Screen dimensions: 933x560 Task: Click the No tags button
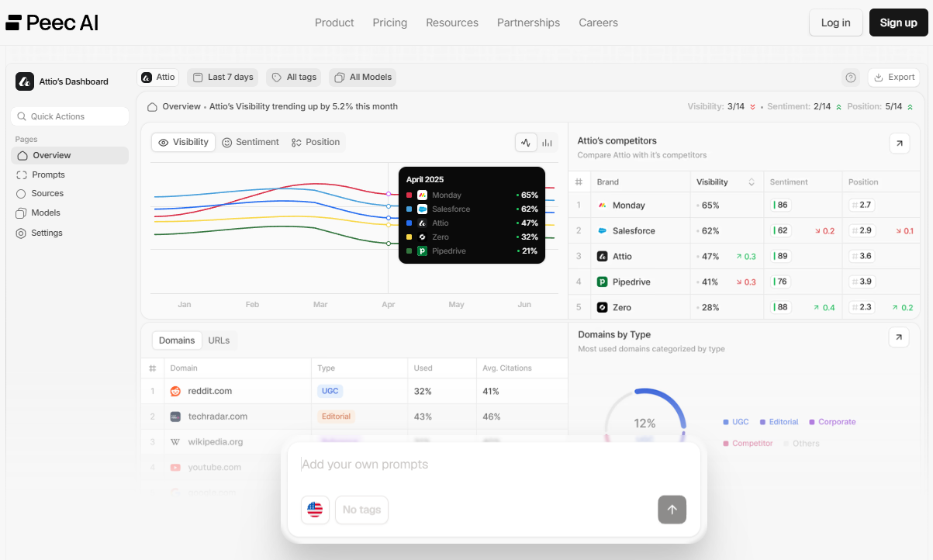click(361, 510)
